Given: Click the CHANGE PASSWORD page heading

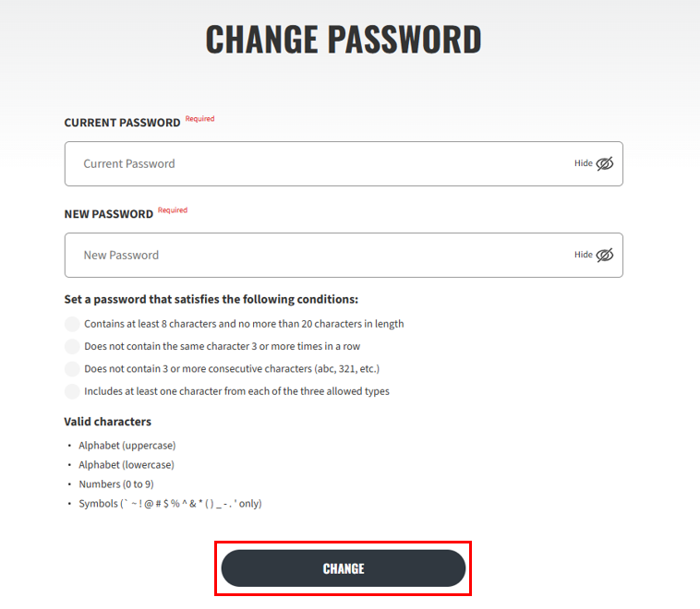Looking at the screenshot, I should [344, 40].
